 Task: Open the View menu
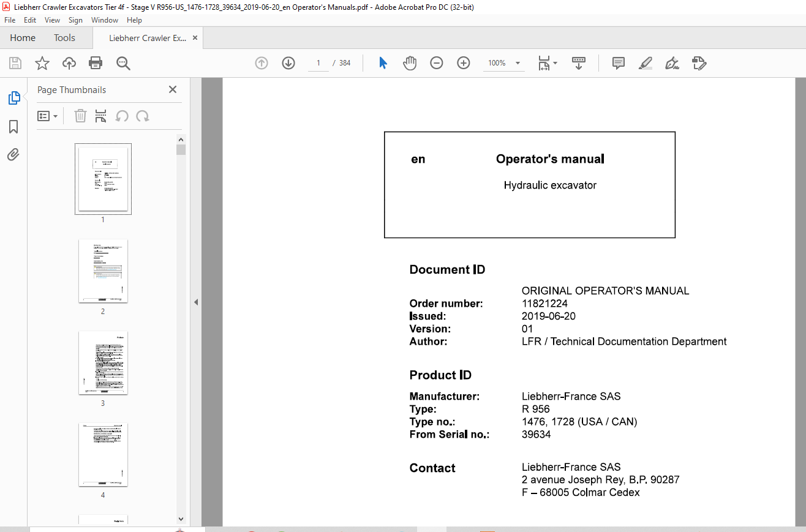click(x=53, y=20)
